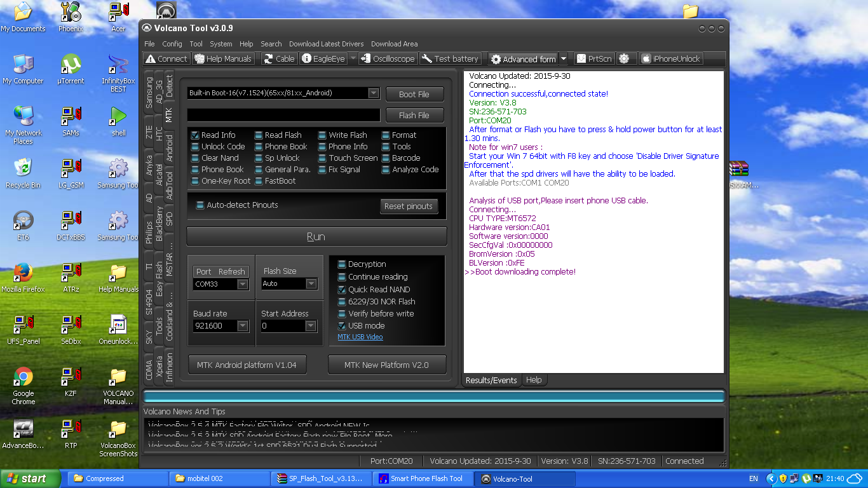
Task: Open Help Manuals from toolbar
Action: 224,58
